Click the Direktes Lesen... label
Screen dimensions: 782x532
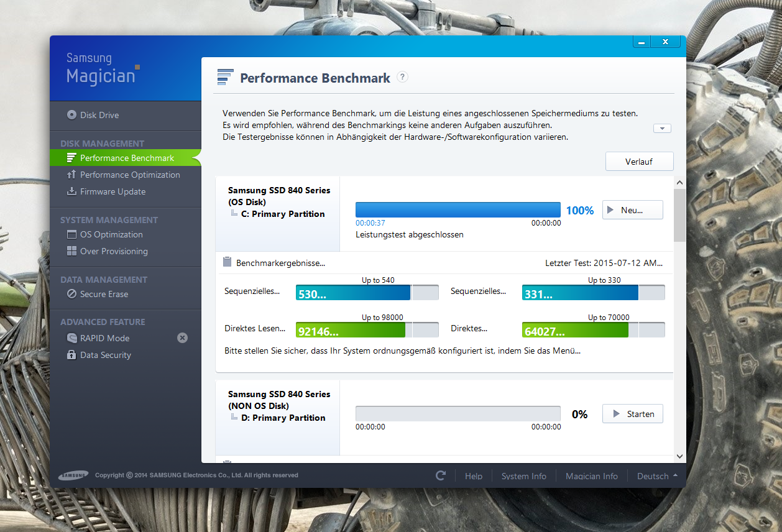[255, 328]
